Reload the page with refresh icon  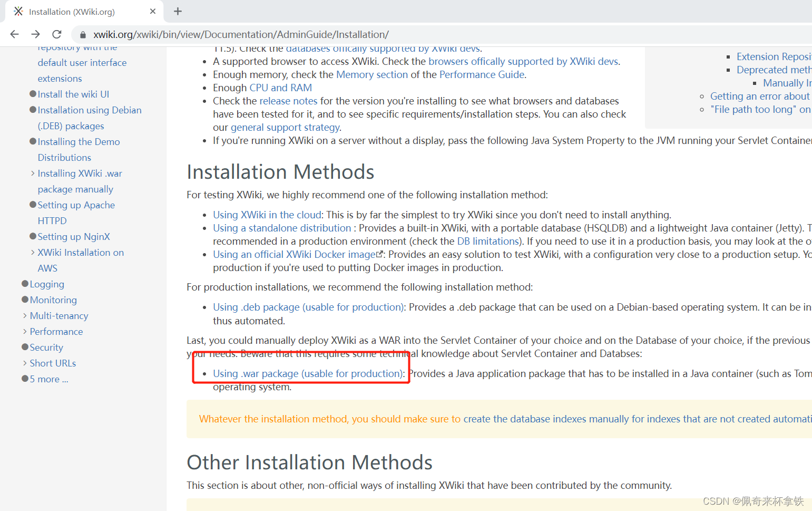pyautogui.click(x=57, y=34)
